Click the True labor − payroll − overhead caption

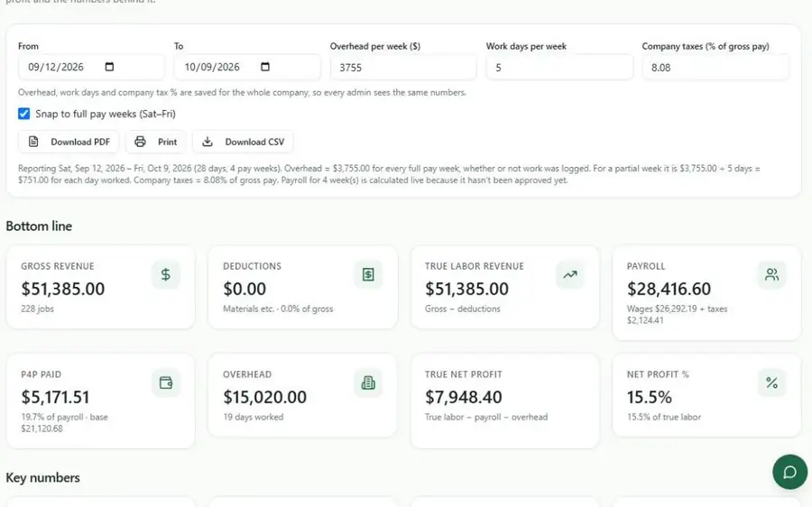486,417
